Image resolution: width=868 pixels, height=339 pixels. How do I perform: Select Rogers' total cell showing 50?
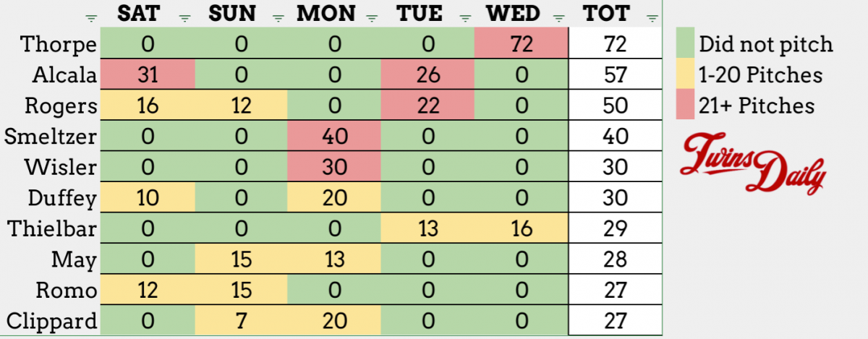click(616, 106)
